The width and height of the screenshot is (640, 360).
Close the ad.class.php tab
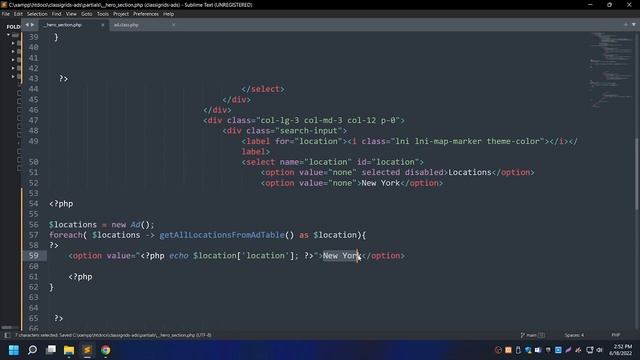[173, 25]
